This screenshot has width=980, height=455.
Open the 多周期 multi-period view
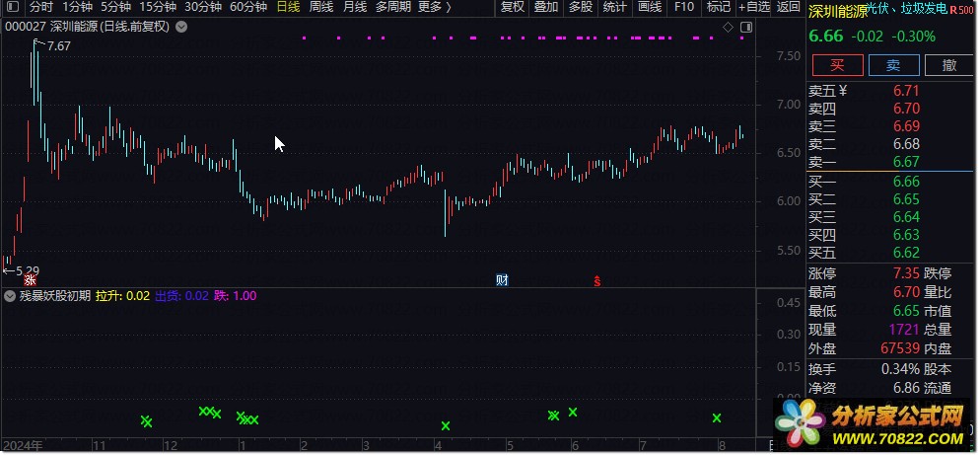point(393,8)
